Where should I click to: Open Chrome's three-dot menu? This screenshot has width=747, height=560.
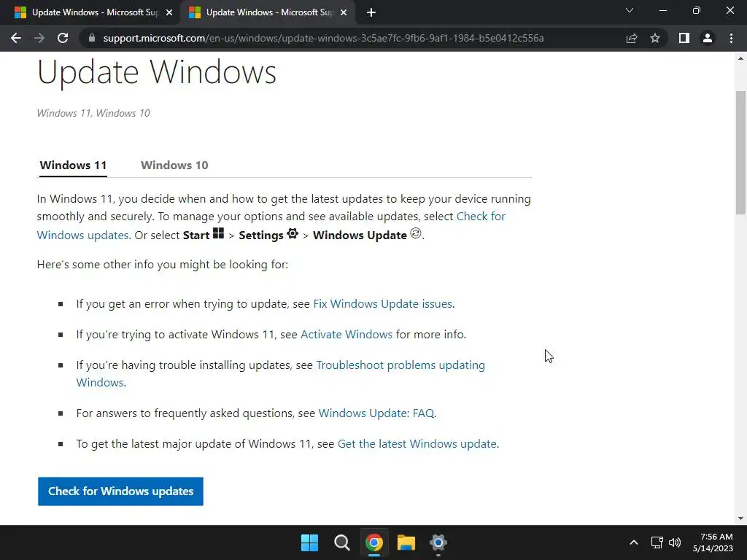point(731,38)
